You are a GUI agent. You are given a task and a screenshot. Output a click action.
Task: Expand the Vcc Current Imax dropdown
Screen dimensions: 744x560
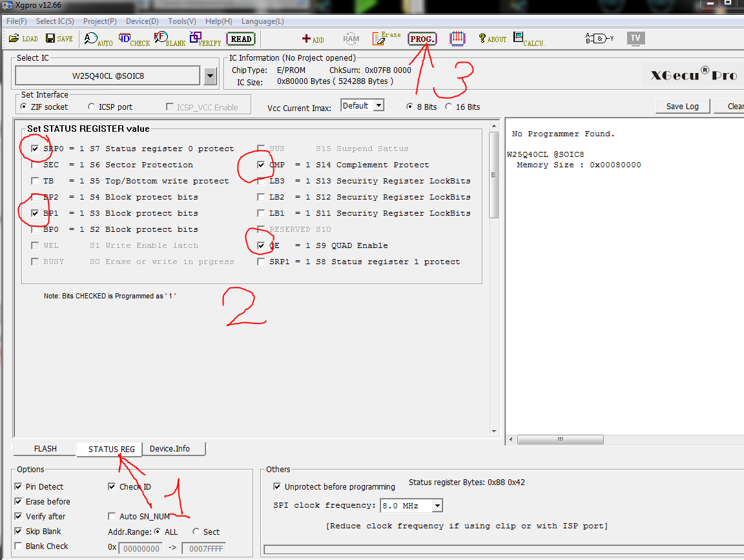click(378, 105)
